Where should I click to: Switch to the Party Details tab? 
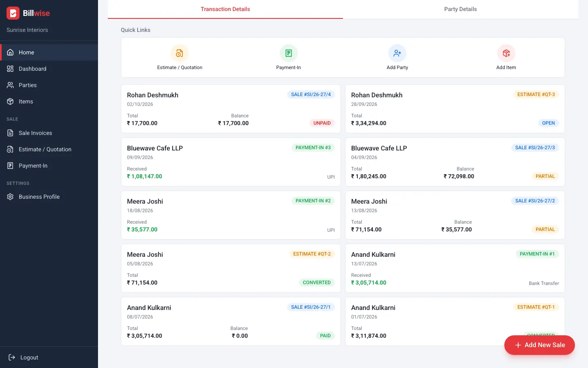[461, 9]
